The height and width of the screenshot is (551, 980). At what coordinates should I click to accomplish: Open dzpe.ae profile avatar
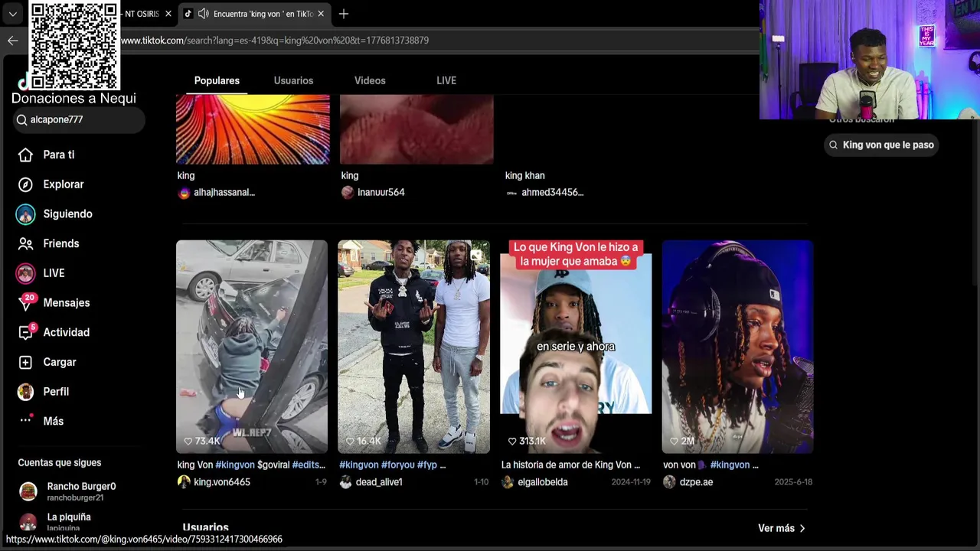pos(670,482)
